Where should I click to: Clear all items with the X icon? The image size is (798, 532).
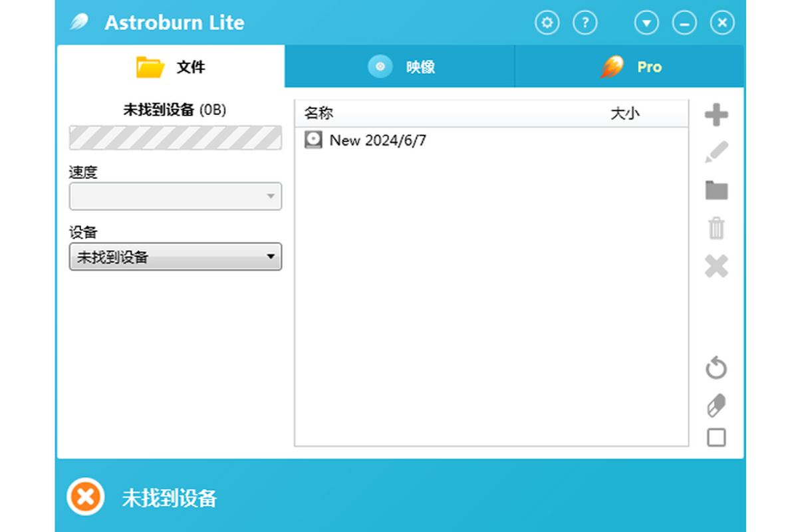(x=716, y=266)
